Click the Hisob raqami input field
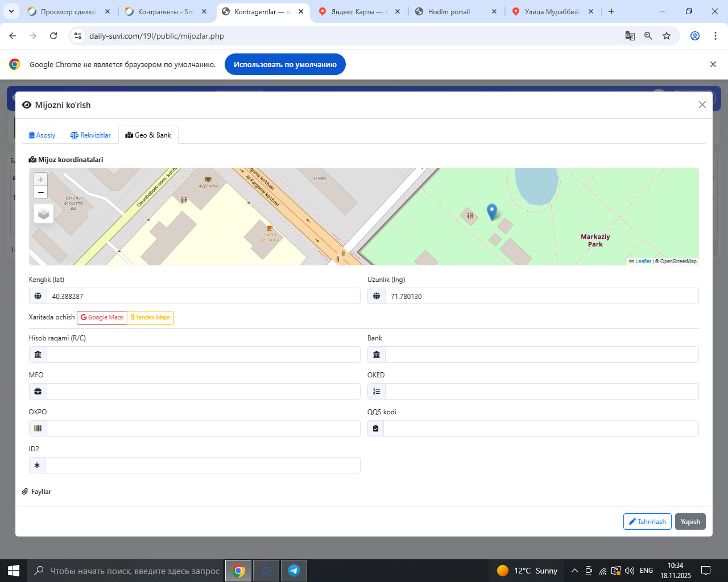 coord(203,355)
